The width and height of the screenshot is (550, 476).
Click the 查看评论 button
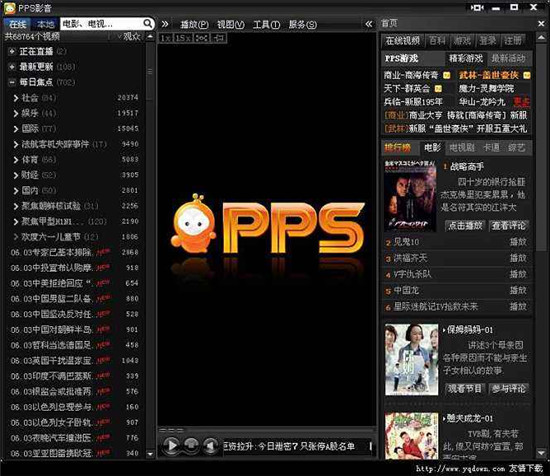(509, 226)
